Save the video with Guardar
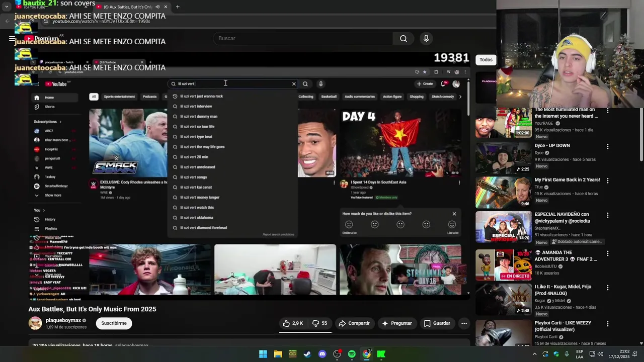 pyautogui.click(x=437, y=323)
